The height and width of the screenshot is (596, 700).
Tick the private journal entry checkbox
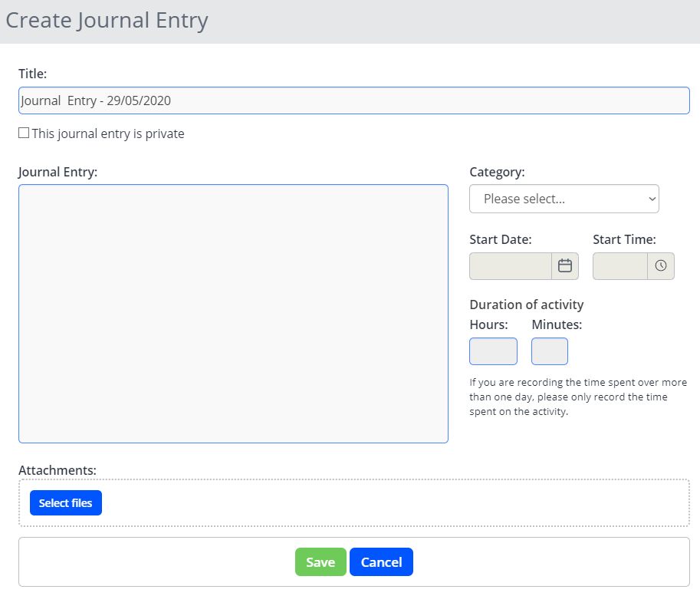(24, 133)
